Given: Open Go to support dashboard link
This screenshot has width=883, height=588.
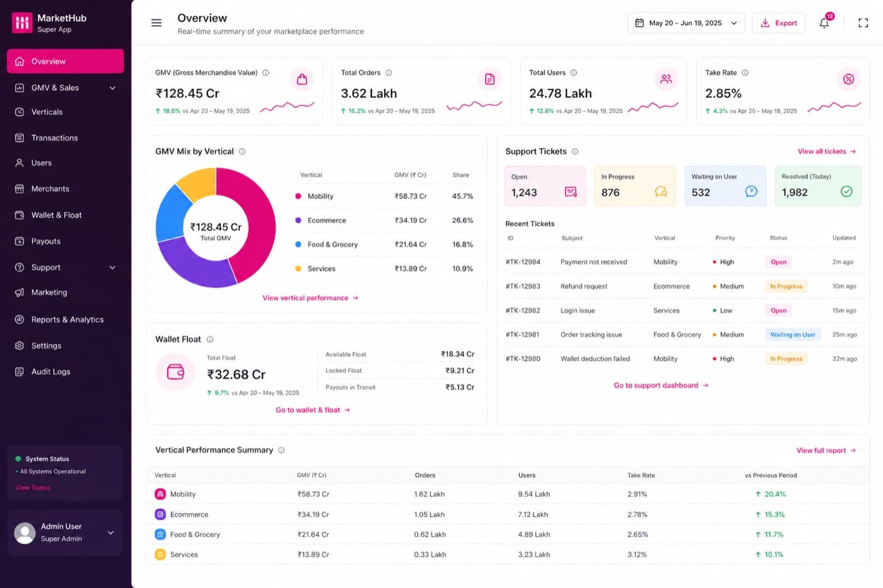Looking at the screenshot, I should coord(661,385).
